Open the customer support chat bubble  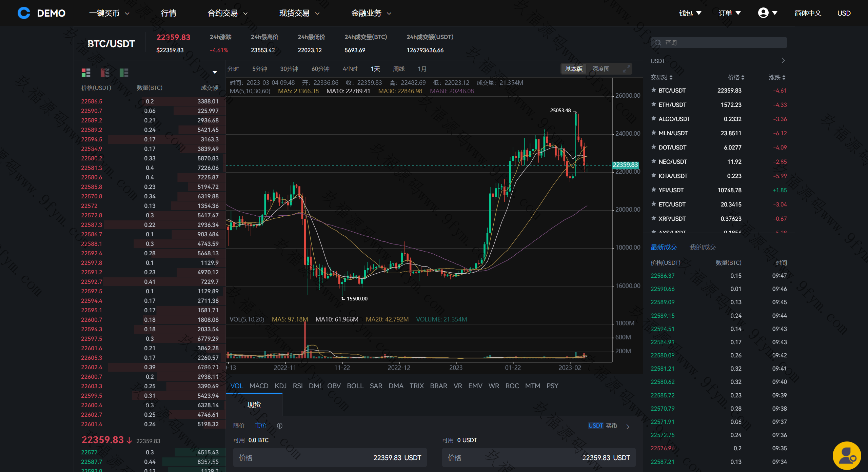coord(847,455)
